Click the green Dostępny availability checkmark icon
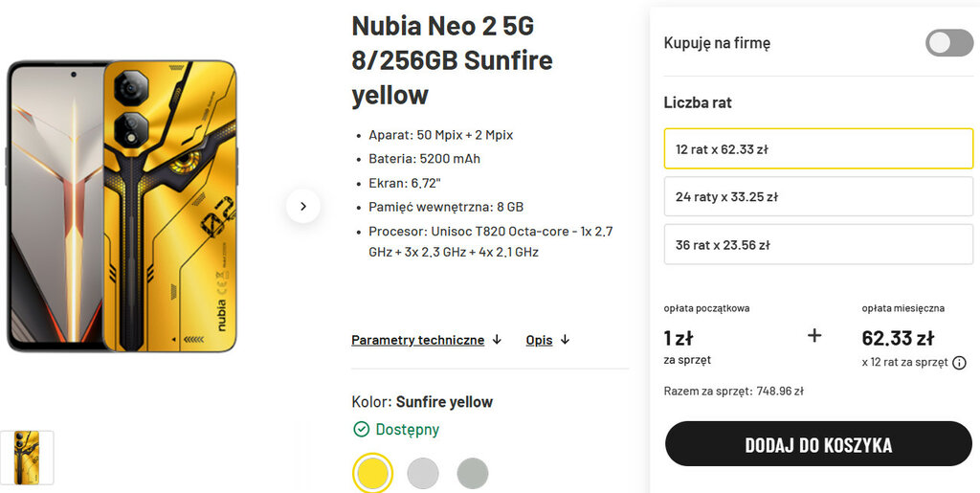The height and width of the screenshot is (493, 980). coord(361,429)
